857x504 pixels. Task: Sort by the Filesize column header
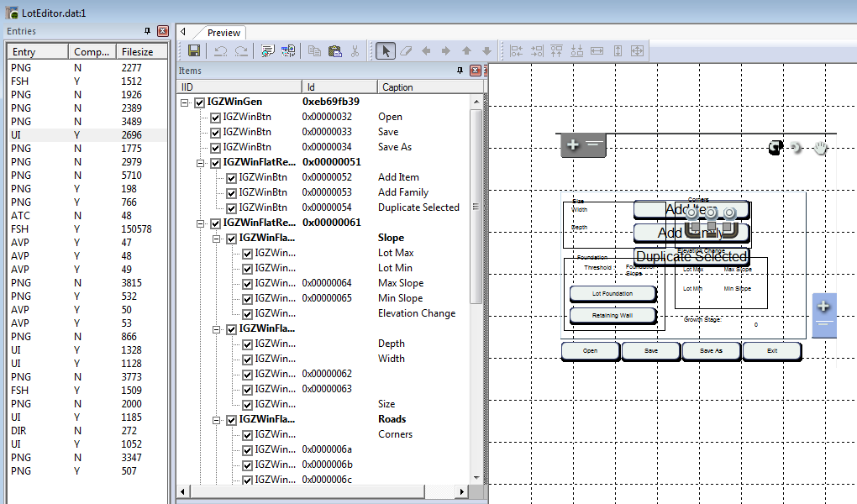point(141,52)
